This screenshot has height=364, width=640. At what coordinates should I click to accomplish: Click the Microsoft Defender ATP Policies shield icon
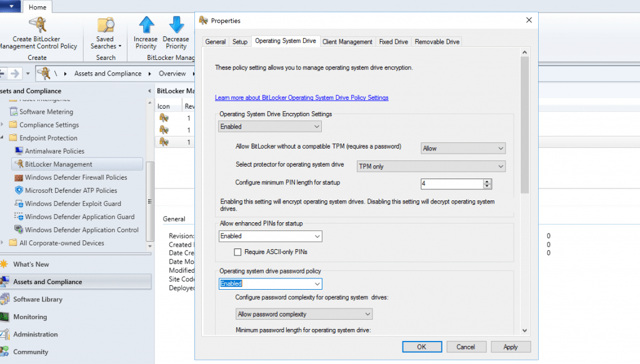point(19,190)
